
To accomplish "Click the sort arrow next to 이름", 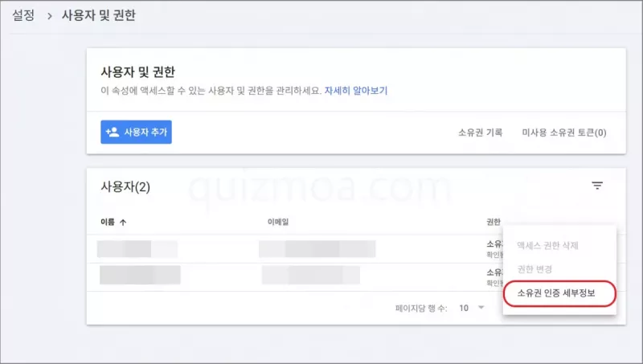I will (x=123, y=222).
